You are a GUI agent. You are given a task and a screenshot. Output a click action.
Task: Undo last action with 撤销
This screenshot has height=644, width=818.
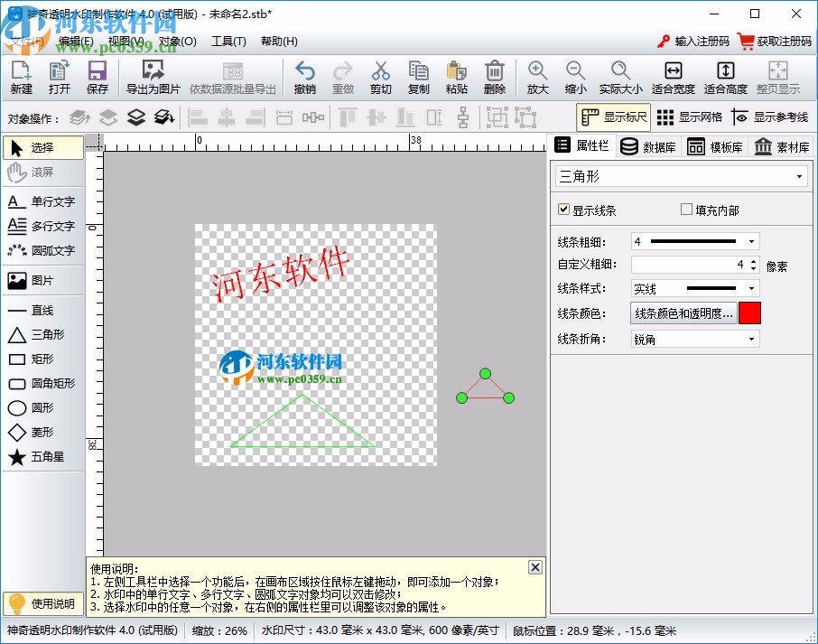coord(304,78)
